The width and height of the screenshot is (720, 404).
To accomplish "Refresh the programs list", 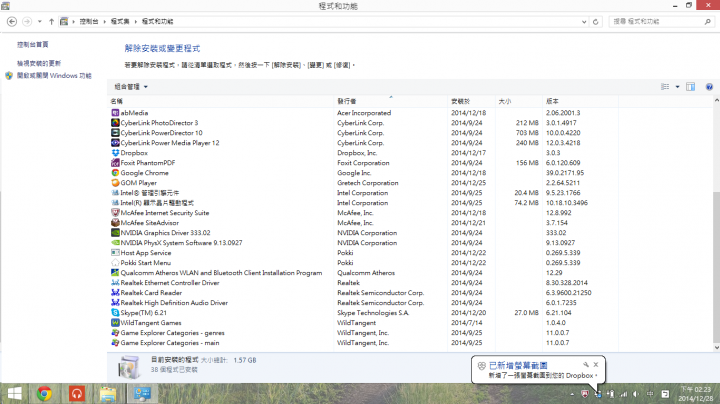I will coord(596,22).
